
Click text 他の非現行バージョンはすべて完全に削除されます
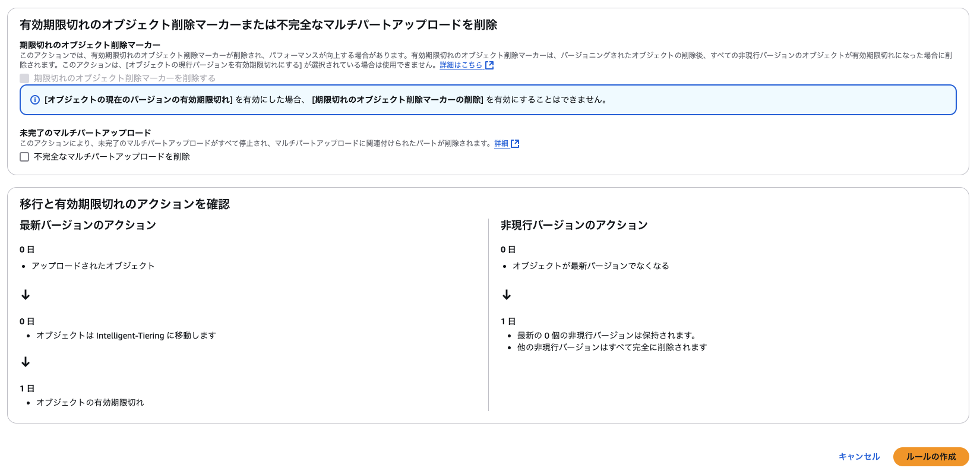(612, 347)
